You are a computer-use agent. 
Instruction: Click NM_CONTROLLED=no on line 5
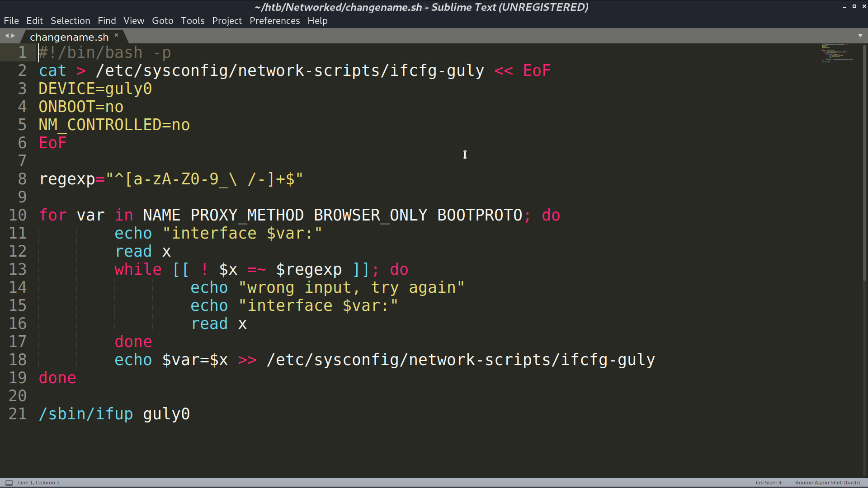(x=114, y=125)
